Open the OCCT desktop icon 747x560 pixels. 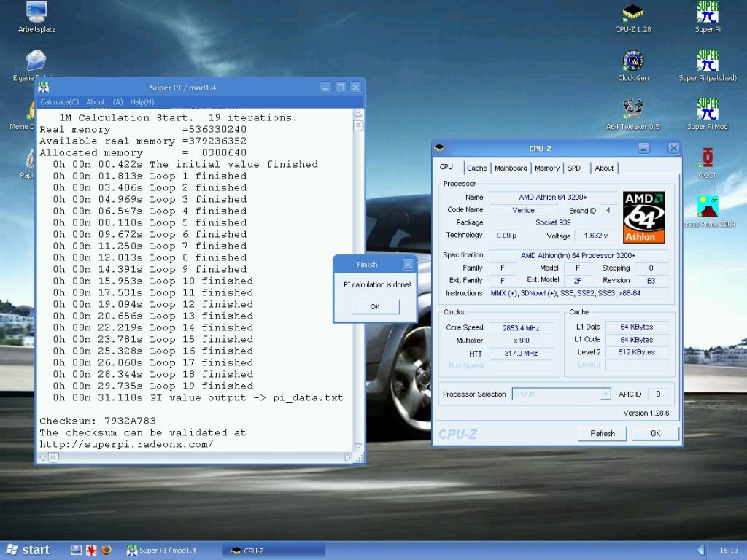click(x=708, y=163)
